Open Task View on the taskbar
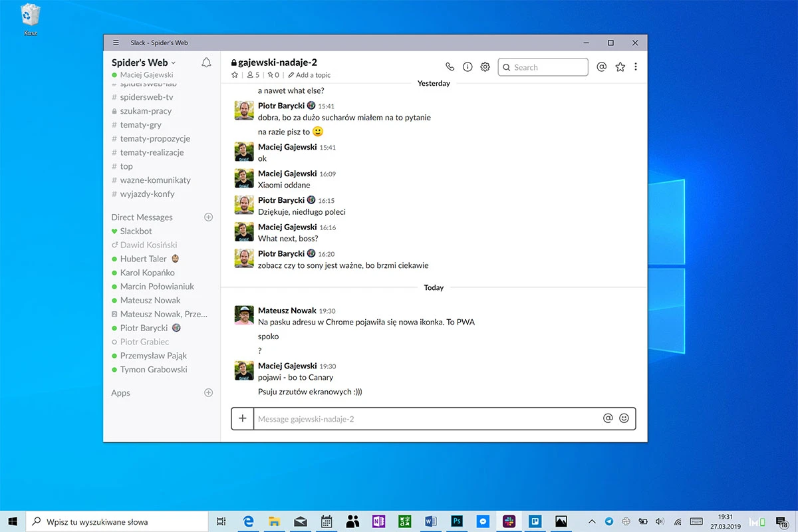798x532 pixels. (221, 521)
